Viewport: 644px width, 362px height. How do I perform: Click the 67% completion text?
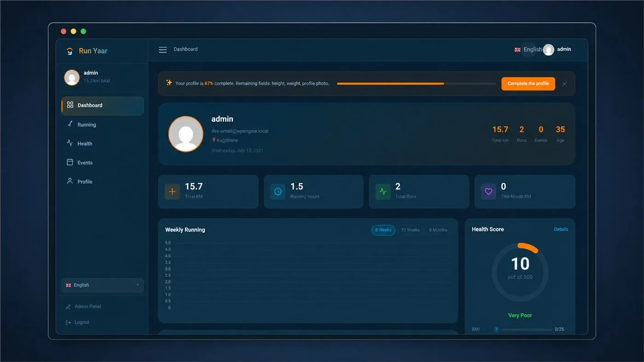click(x=209, y=84)
